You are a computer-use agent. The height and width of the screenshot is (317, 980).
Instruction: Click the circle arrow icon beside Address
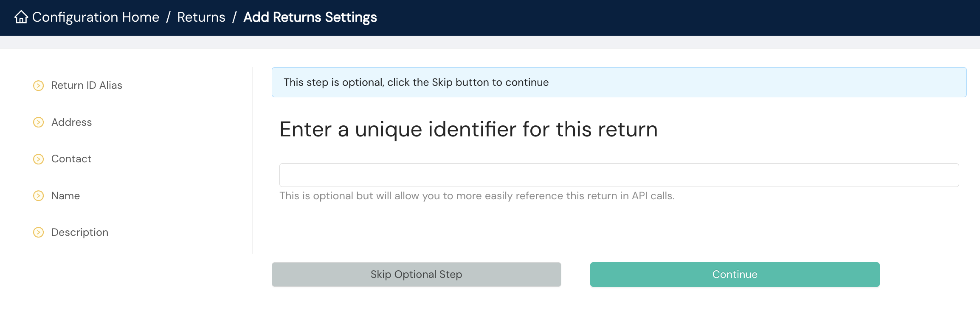[x=39, y=122]
